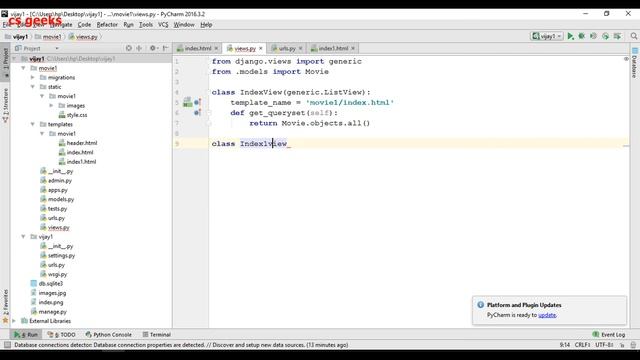This screenshot has width=640, height=360.
Task: Open the TODO tool window
Action: pos(62,334)
